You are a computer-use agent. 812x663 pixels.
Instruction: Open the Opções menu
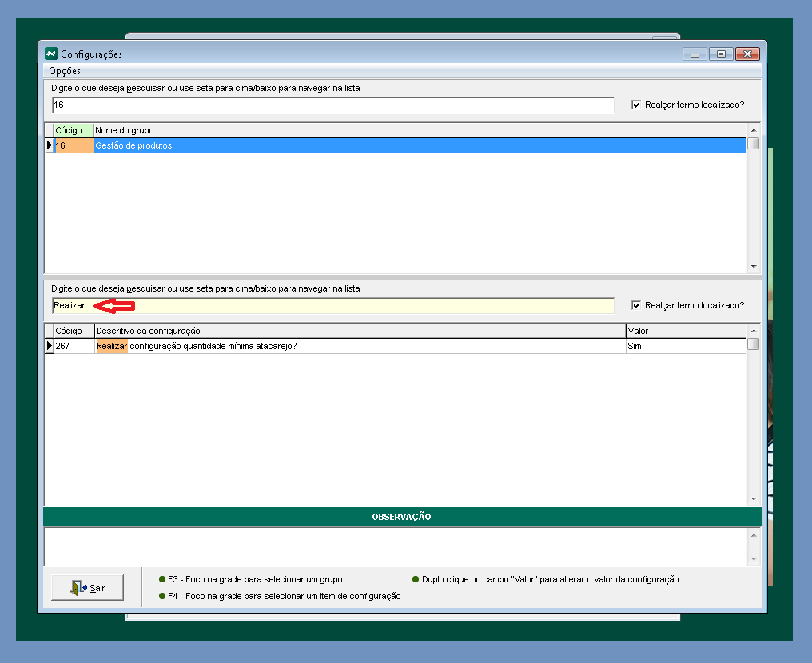(x=65, y=71)
